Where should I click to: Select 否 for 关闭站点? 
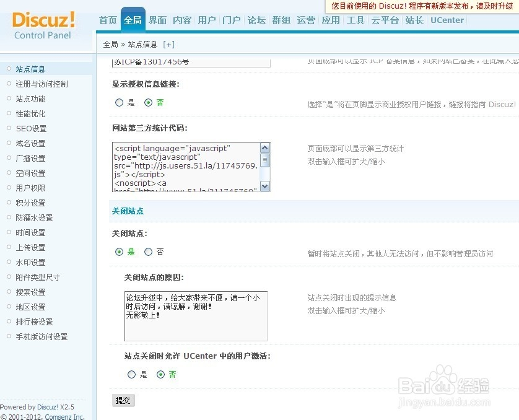[148, 252]
